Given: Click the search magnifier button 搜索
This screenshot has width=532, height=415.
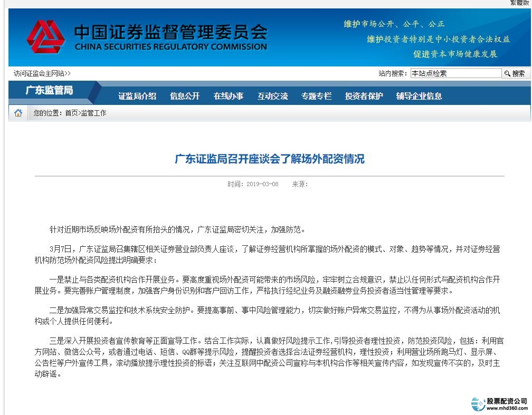Looking at the screenshot, I should point(515,73).
